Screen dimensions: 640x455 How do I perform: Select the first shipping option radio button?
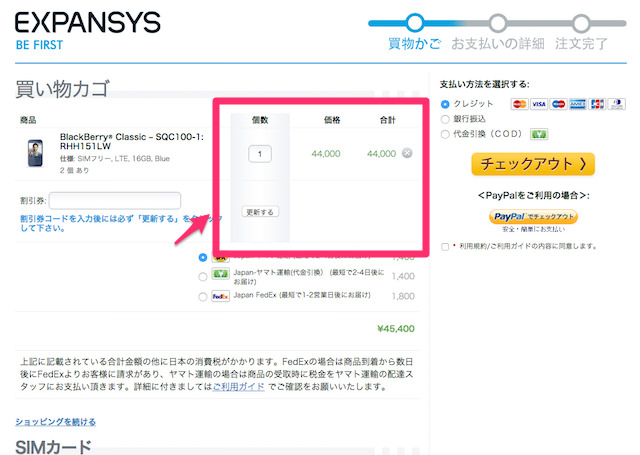[x=202, y=257]
